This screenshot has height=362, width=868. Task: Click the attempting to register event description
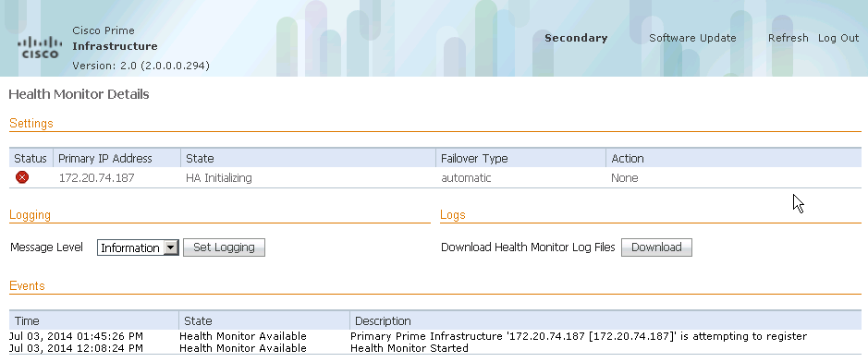point(579,336)
